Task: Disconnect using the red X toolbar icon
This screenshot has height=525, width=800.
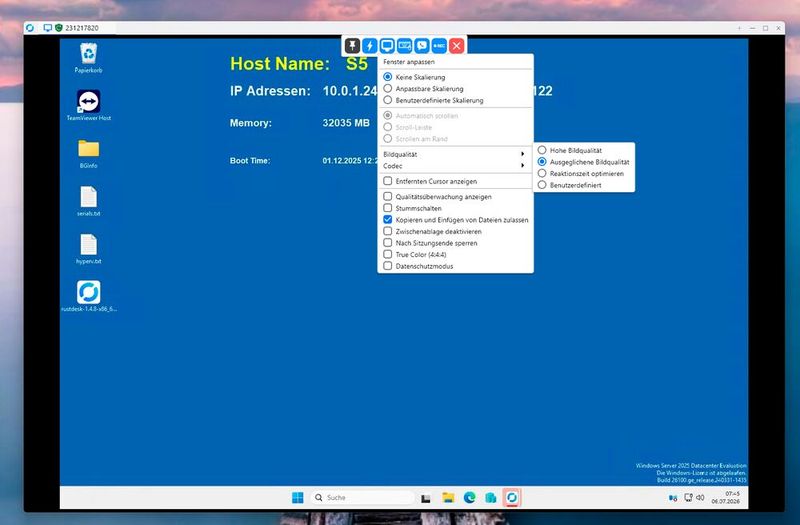Action: click(457, 46)
